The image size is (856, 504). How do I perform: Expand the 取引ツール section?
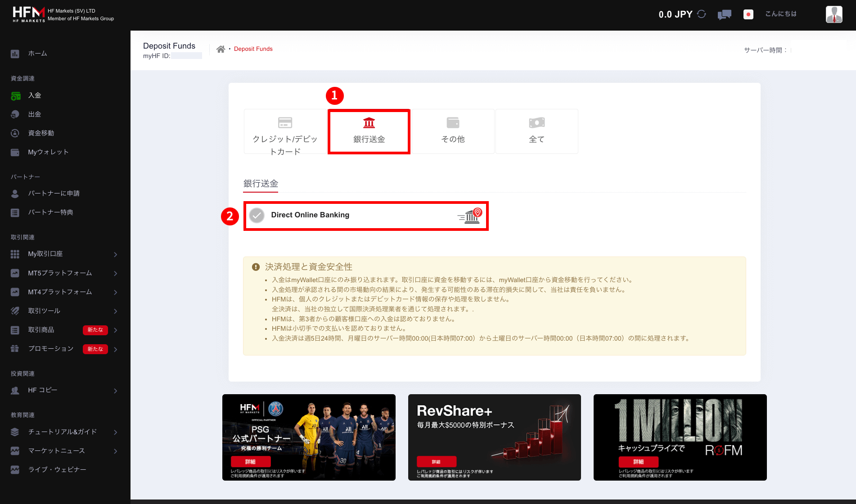[x=43, y=310]
